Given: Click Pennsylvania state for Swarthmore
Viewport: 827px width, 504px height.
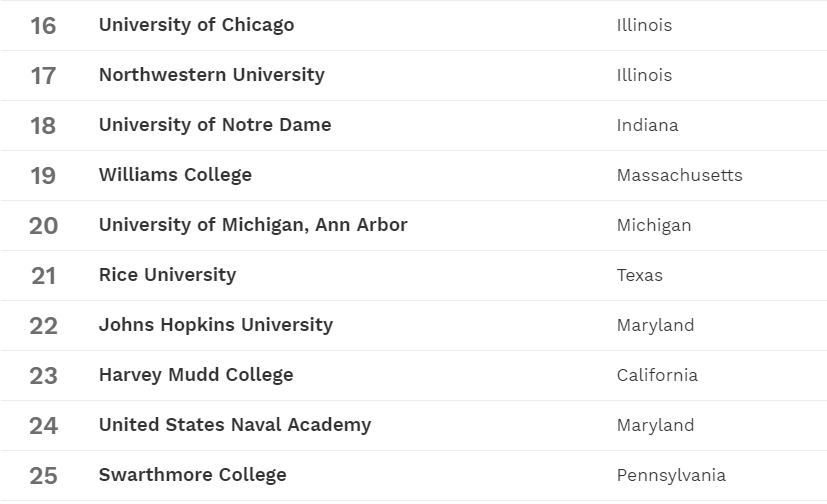Looking at the screenshot, I should pyautogui.click(x=671, y=475).
